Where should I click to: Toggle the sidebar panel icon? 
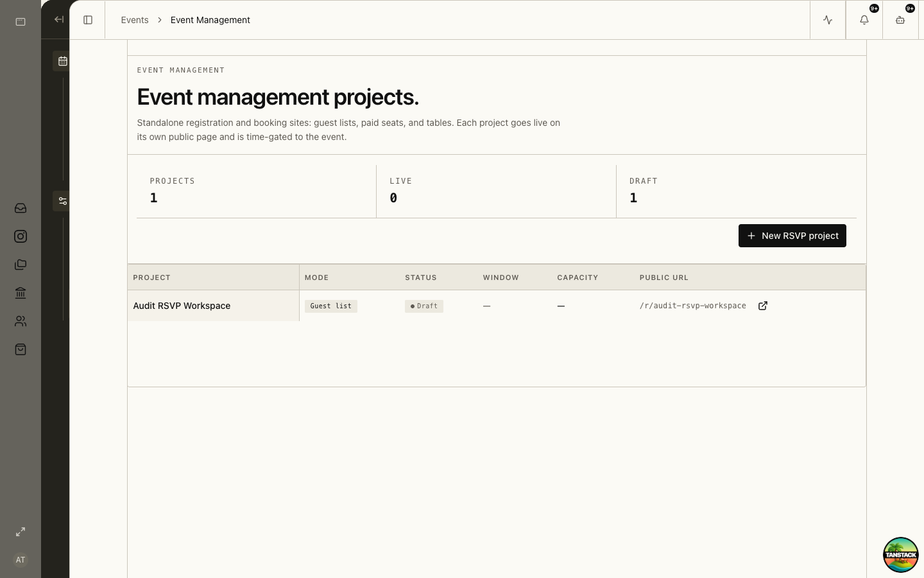click(x=88, y=20)
